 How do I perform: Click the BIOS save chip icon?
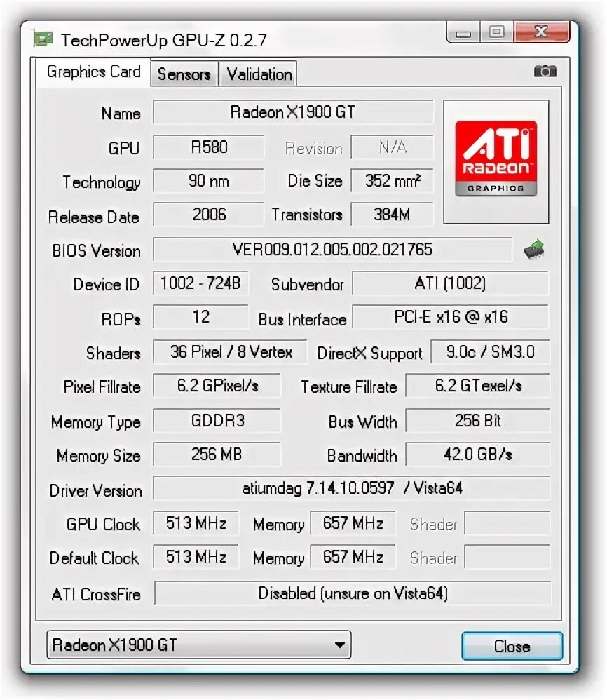pos(534,249)
